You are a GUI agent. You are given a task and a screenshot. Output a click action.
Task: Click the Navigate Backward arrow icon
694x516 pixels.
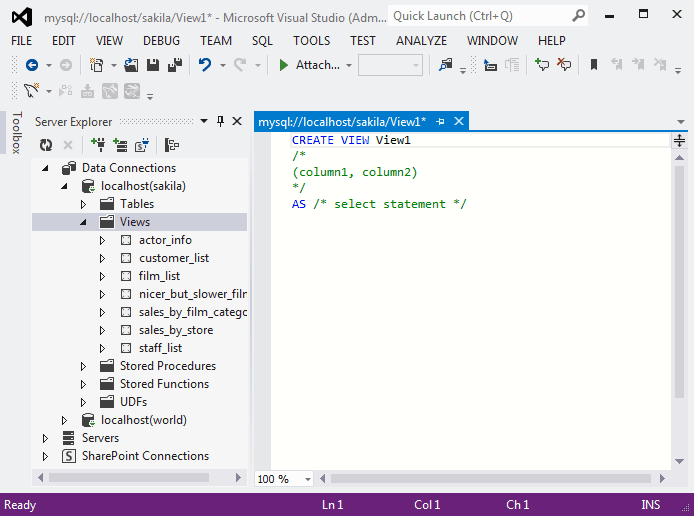(x=32, y=65)
